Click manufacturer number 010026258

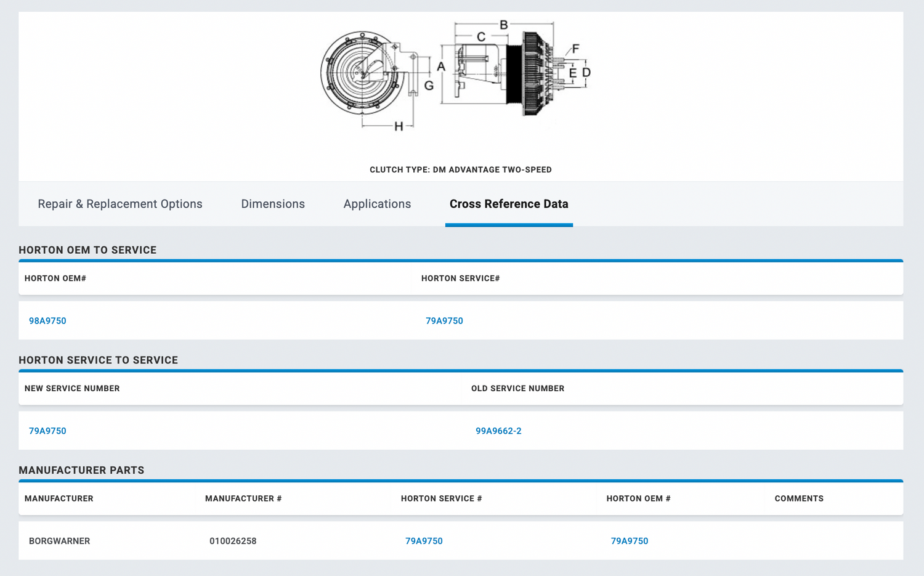(x=233, y=541)
